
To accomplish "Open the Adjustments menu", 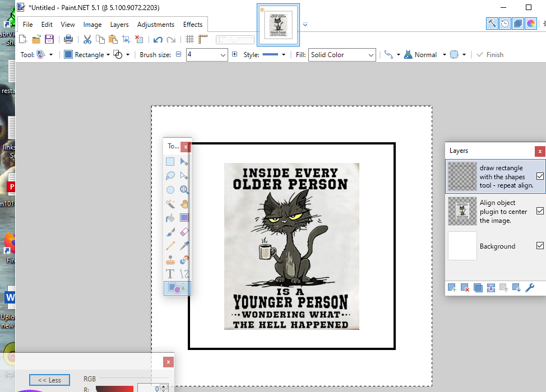I will point(156,25).
